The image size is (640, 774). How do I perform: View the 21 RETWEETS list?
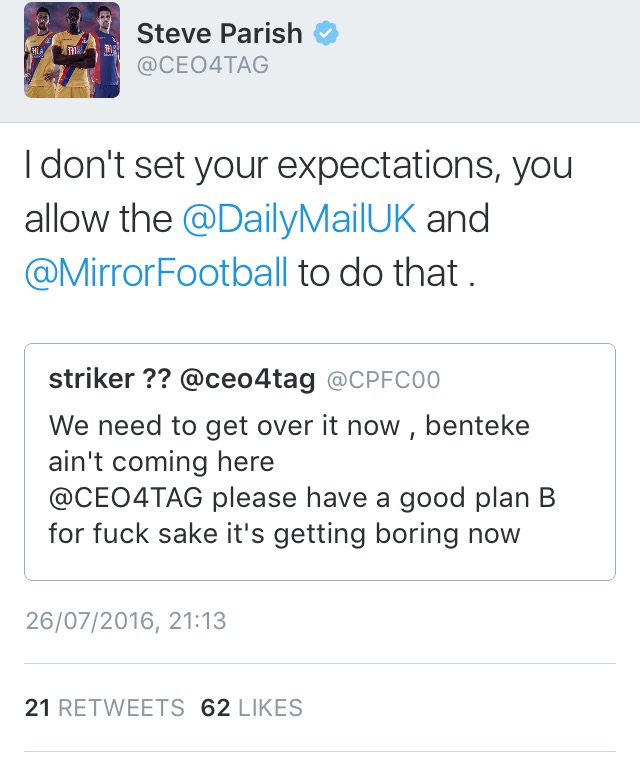(x=105, y=708)
